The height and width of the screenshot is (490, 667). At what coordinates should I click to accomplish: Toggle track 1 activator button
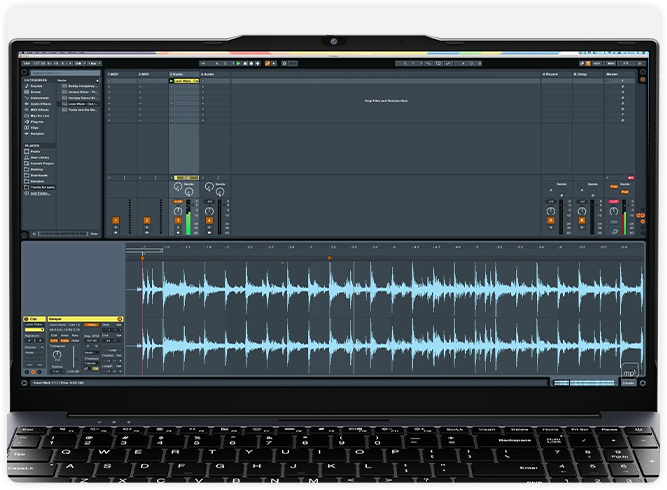click(116, 219)
